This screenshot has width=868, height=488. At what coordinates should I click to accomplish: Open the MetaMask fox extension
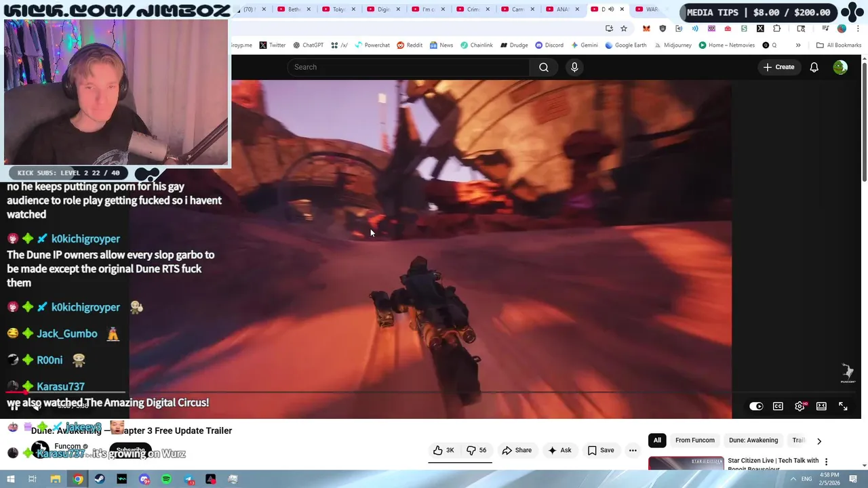(x=646, y=28)
